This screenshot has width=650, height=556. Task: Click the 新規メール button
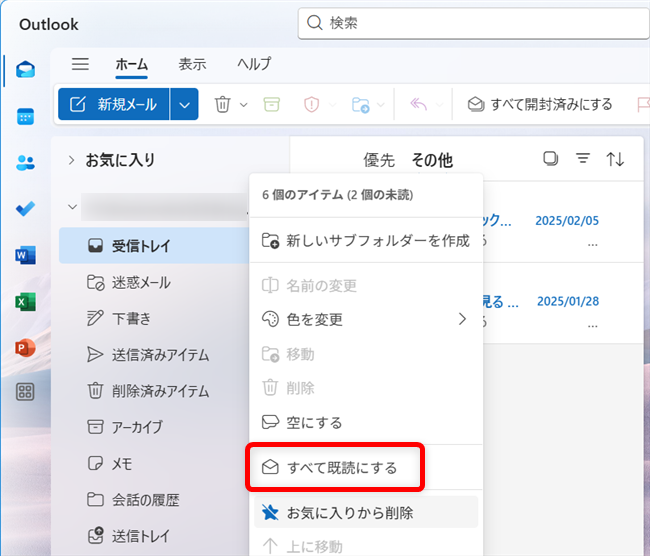coord(114,104)
